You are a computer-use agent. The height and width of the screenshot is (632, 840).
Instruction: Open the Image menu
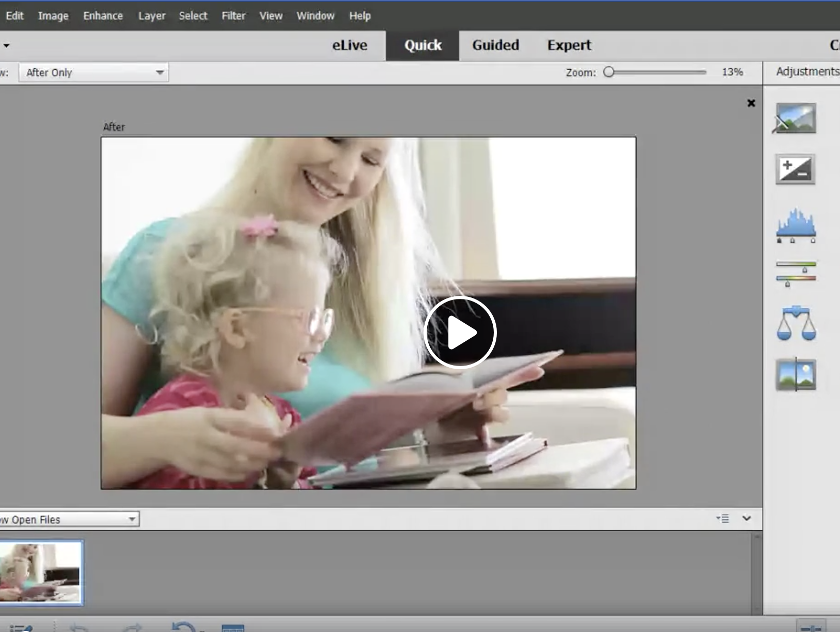click(53, 15)
